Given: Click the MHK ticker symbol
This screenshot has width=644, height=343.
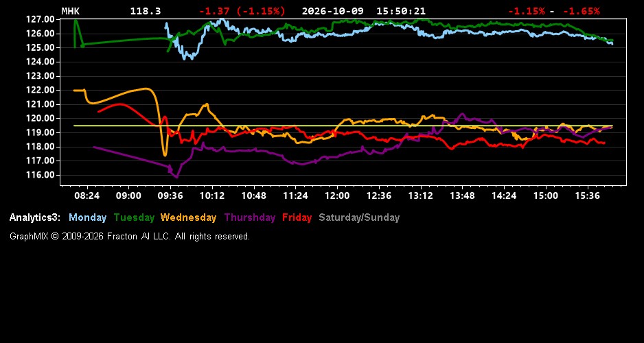Looking at the screenshot, I should [70, 11].
